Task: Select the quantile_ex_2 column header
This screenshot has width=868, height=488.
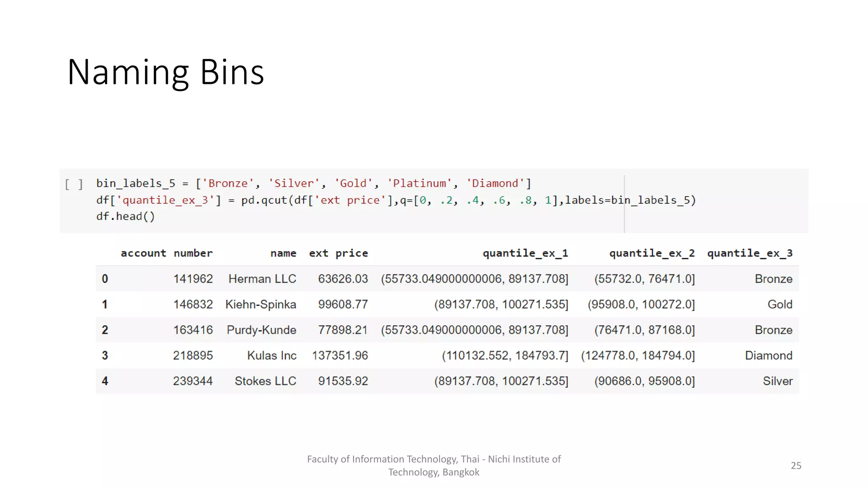Action: 652,253
